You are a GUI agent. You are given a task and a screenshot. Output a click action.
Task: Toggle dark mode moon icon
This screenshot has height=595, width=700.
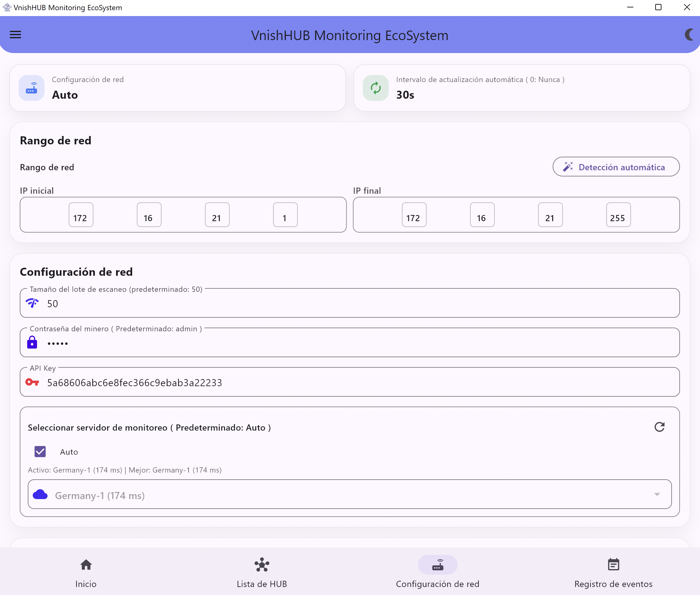pos(689,35)
